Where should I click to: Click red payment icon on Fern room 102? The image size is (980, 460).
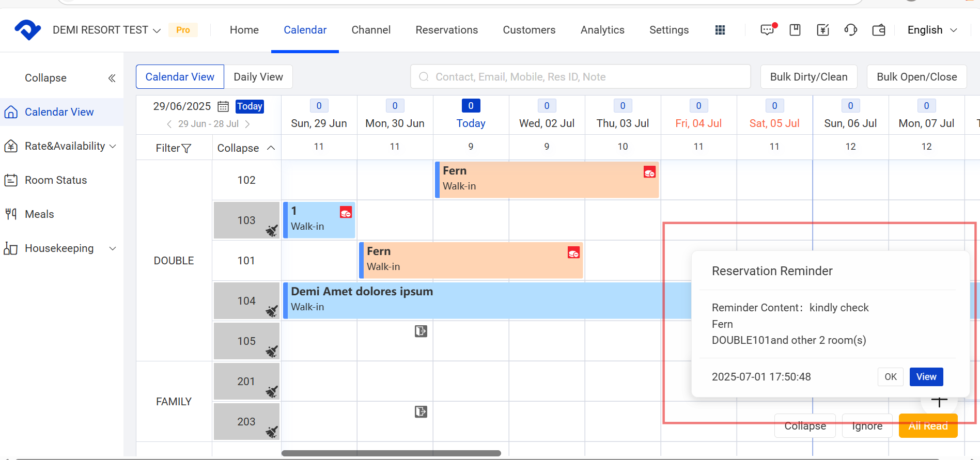pos(649,172)
